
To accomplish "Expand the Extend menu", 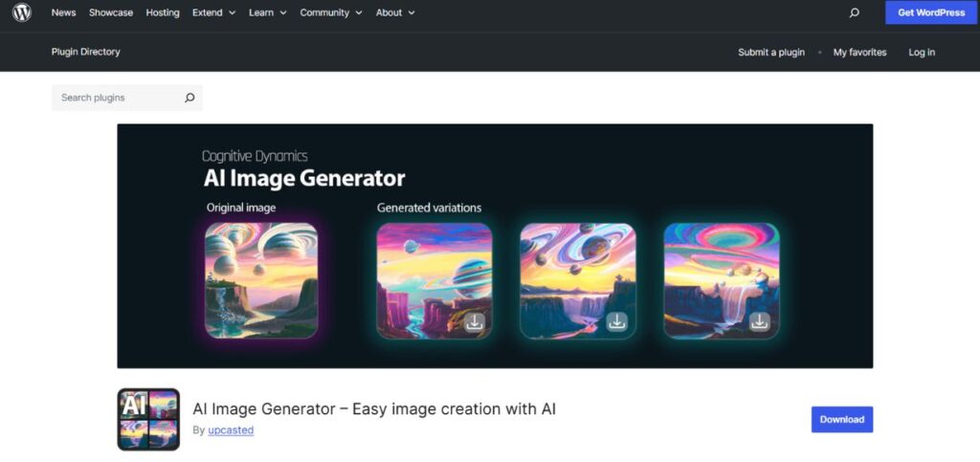I will (x=213, y=12).
